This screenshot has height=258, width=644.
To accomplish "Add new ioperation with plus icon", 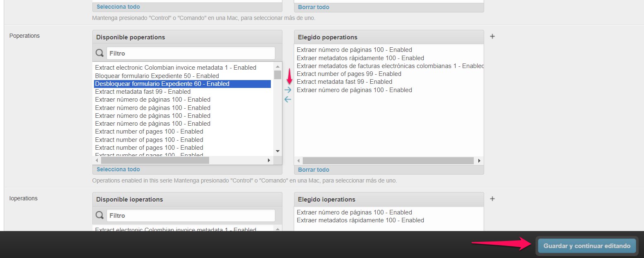I will coord(492,199).
